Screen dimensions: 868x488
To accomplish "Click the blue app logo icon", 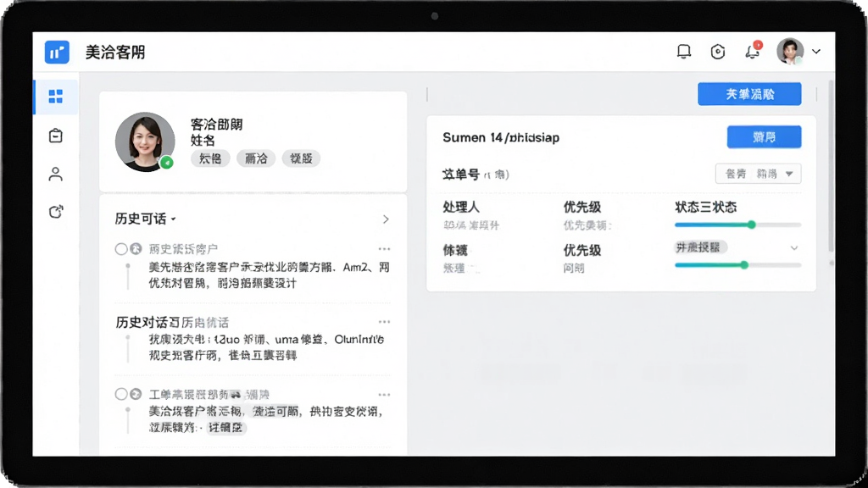I will point(57,53).
